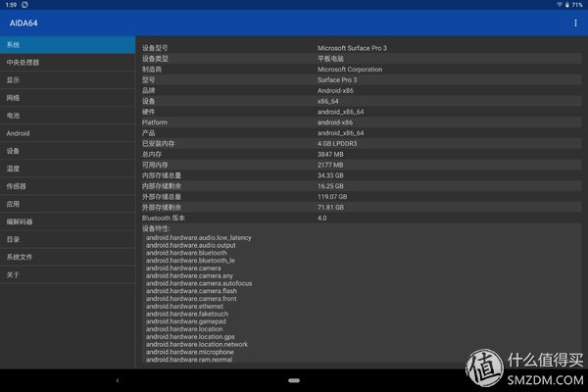Screen dimensions: 588x392
Task: Select the Microsoft Corporation manufacturer value
Action: (350, 70)
